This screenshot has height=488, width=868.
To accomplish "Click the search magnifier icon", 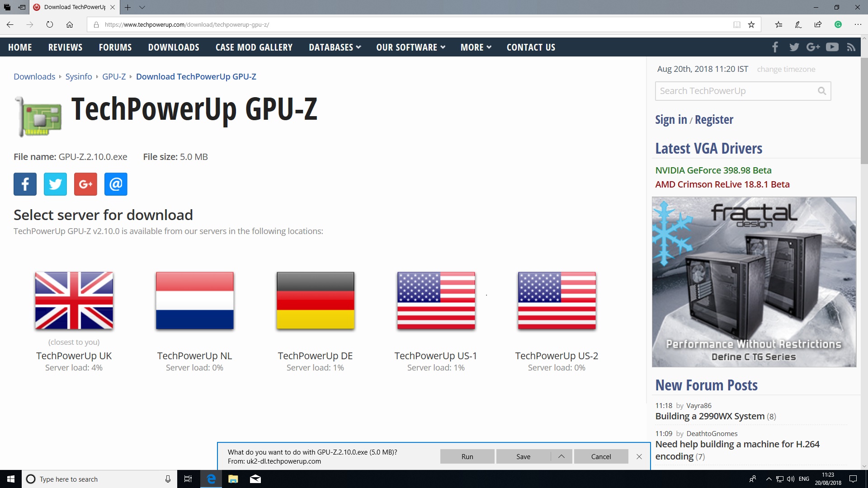I will pos(821,91).
